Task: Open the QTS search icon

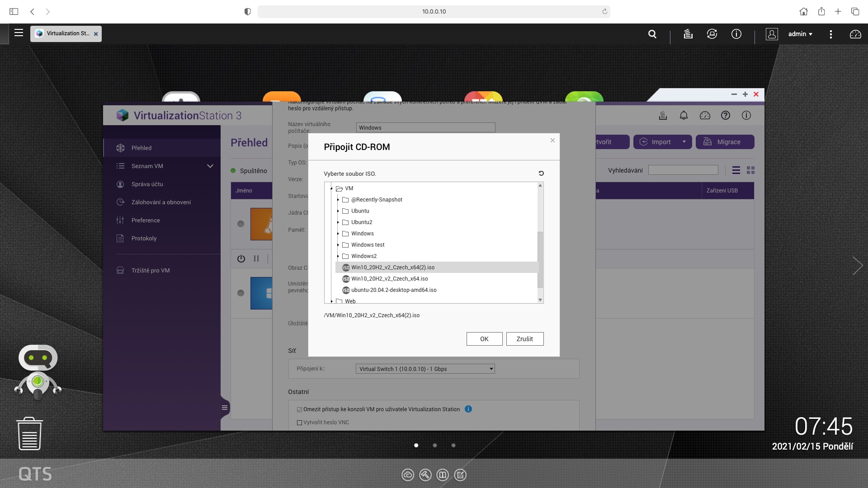Action: pos(652,34)
